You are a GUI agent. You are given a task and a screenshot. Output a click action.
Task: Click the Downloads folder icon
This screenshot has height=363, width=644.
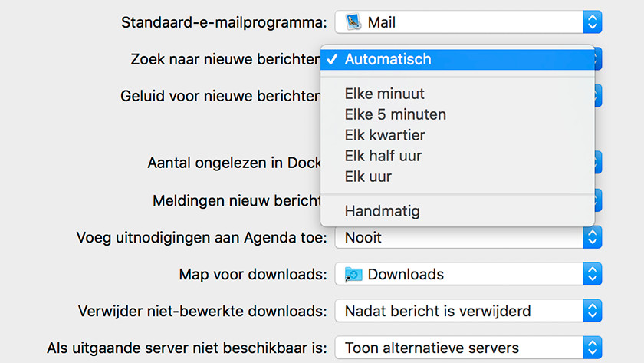click(353, 274)
